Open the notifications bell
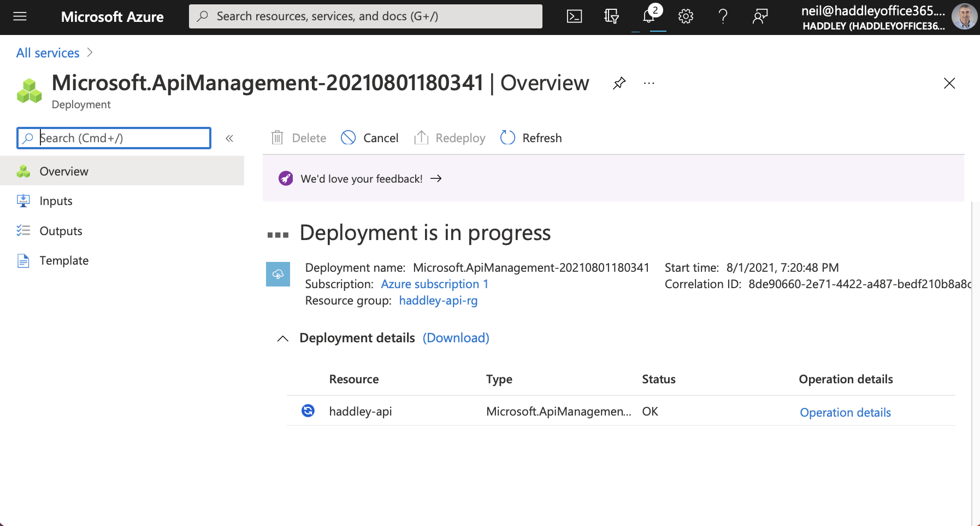The width and height of the screenshot is (980, 526). coord(649,16)
